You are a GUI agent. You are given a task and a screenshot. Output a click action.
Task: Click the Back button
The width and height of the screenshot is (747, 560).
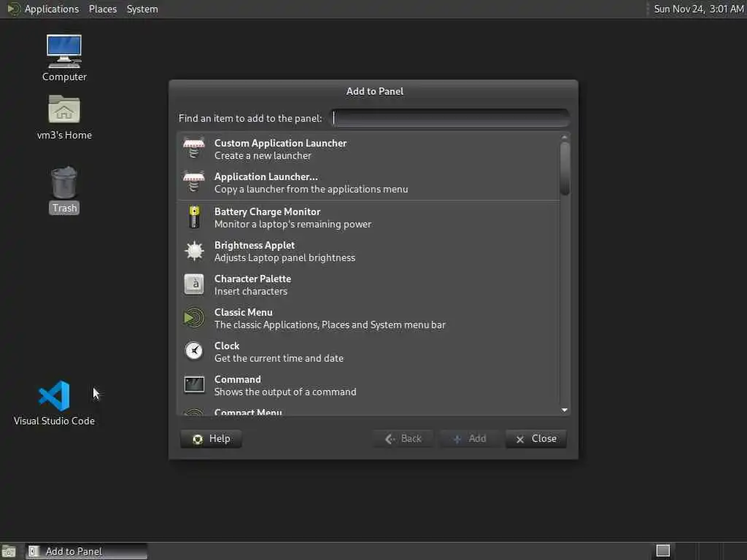tap(403, 438)
